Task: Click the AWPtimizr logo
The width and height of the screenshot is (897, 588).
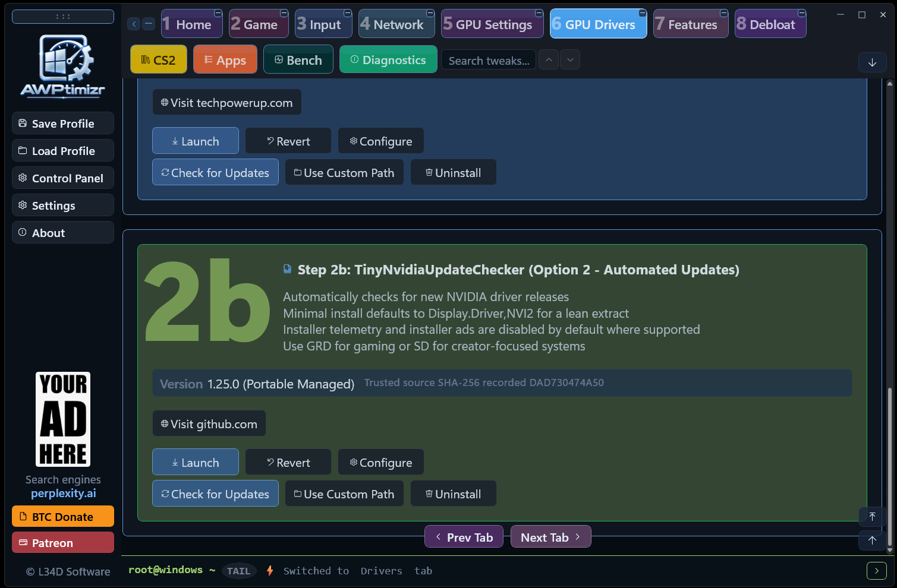Action: pos(63,65)
